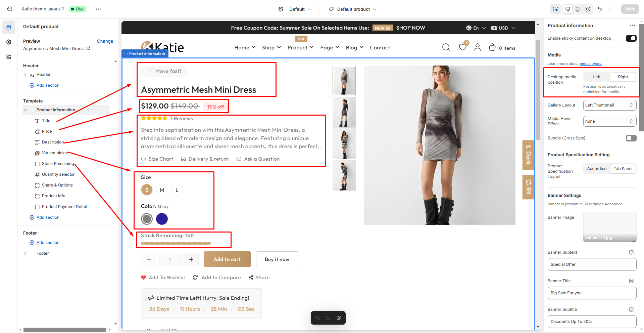Click the full-width responsive preview icon

pos(587,9)
